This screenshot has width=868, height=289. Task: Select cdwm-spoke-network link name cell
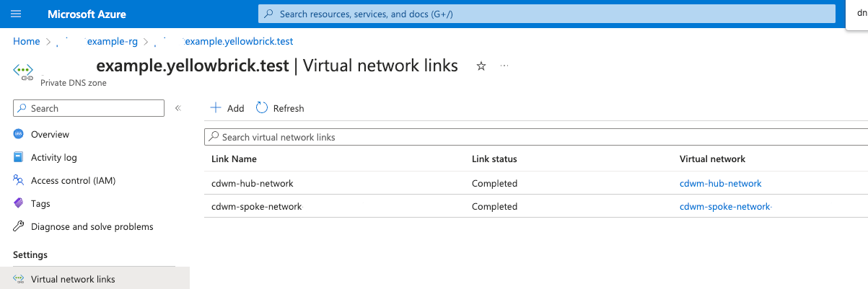(256, 206)
